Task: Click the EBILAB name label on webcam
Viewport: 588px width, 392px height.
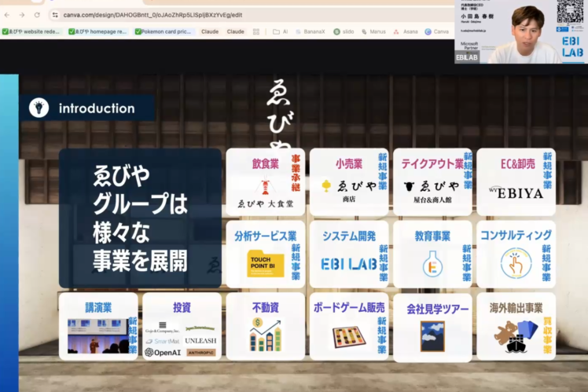Action: (467, 57)
